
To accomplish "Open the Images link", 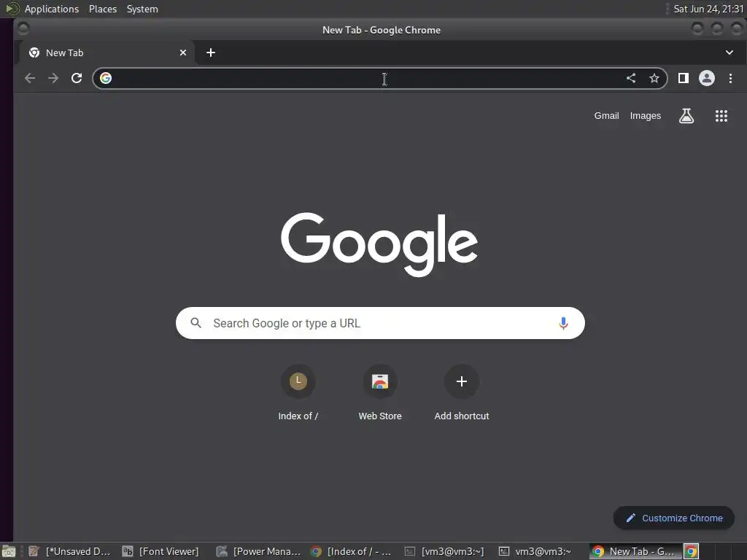I will [646, 116].
